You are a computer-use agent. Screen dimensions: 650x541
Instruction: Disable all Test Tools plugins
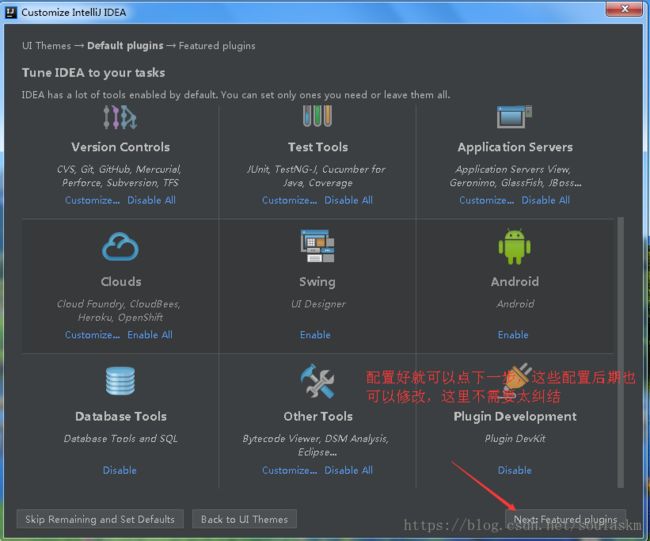point(349,200)
